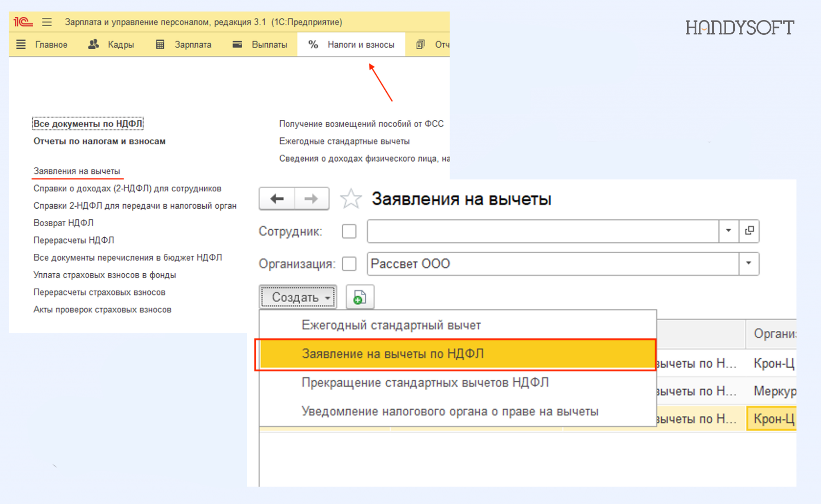Open the Отчеты по налогам и взносам link

click(100, 141)
